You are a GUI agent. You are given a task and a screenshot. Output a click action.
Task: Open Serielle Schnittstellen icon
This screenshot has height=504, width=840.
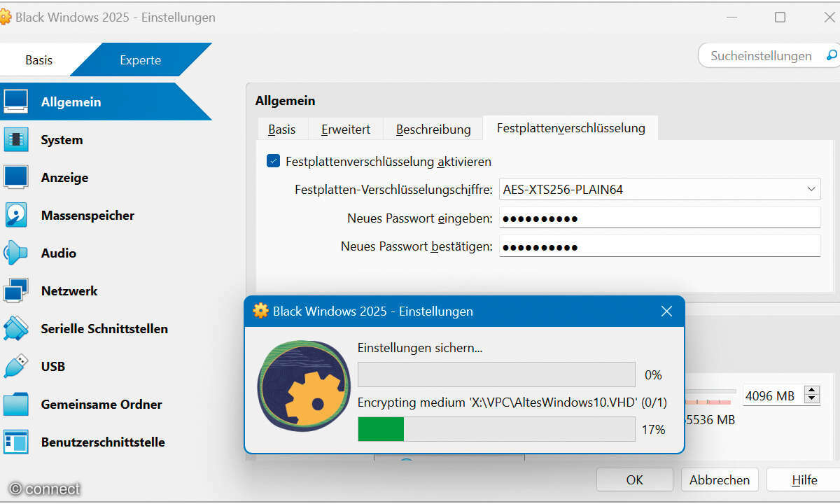(x=16, y=328)
